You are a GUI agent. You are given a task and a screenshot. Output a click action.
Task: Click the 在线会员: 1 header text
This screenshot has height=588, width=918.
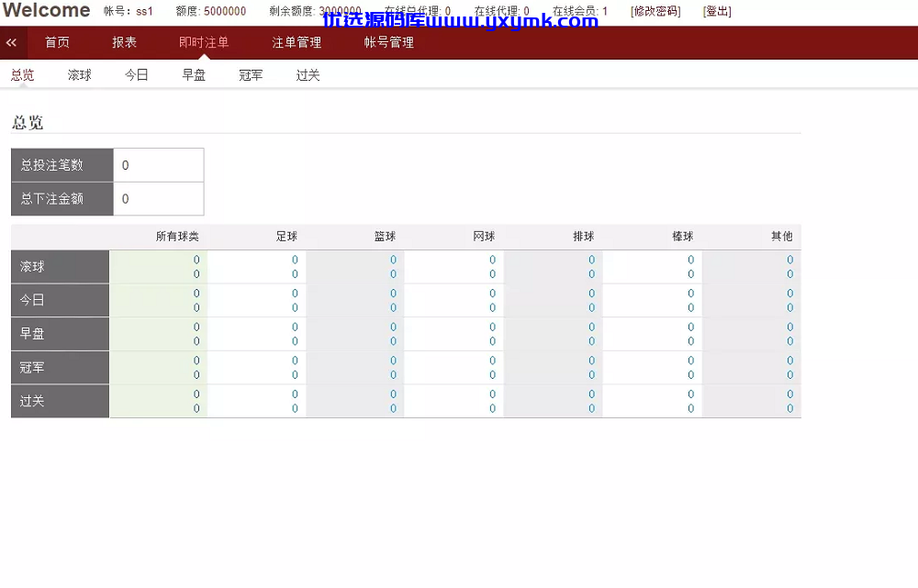pos(580,11)
